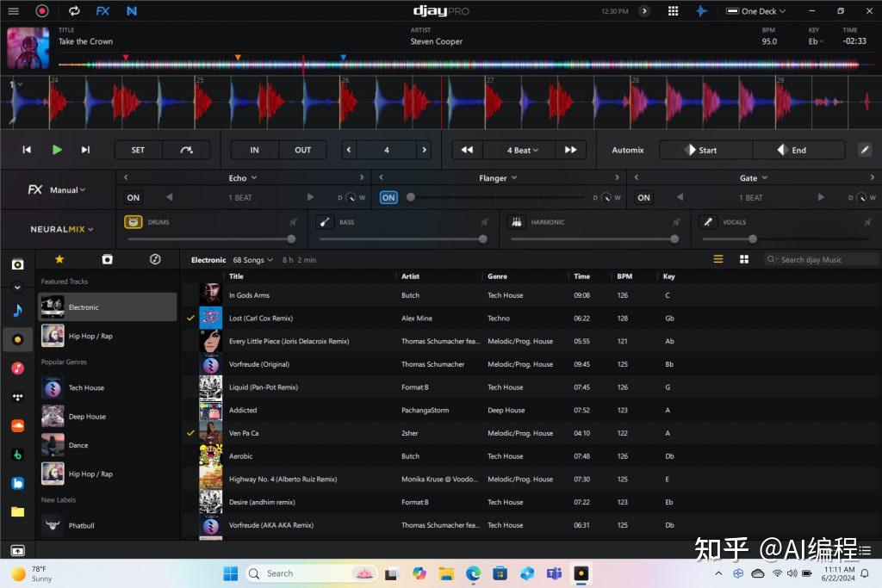The image size is (882, 588).
Task: Click the SET cue button
Action: point(138,150)
